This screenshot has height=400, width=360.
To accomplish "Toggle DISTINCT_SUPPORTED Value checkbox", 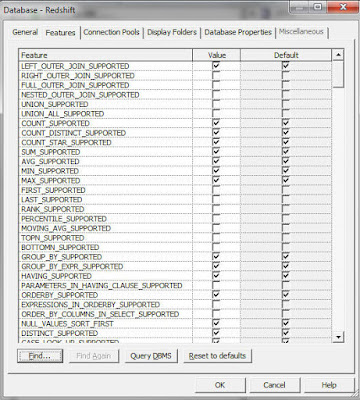I will pos(216,333).
